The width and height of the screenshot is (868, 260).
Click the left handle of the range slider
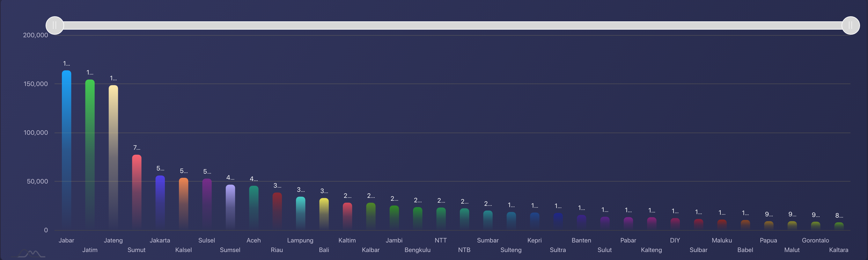(x=55, y=25)
